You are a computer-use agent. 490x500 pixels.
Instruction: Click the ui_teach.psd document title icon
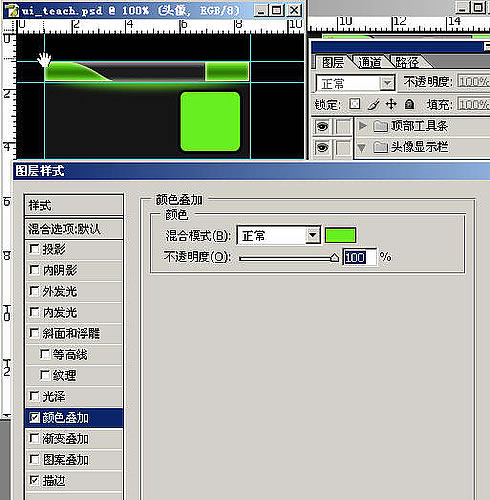(13, 11)
